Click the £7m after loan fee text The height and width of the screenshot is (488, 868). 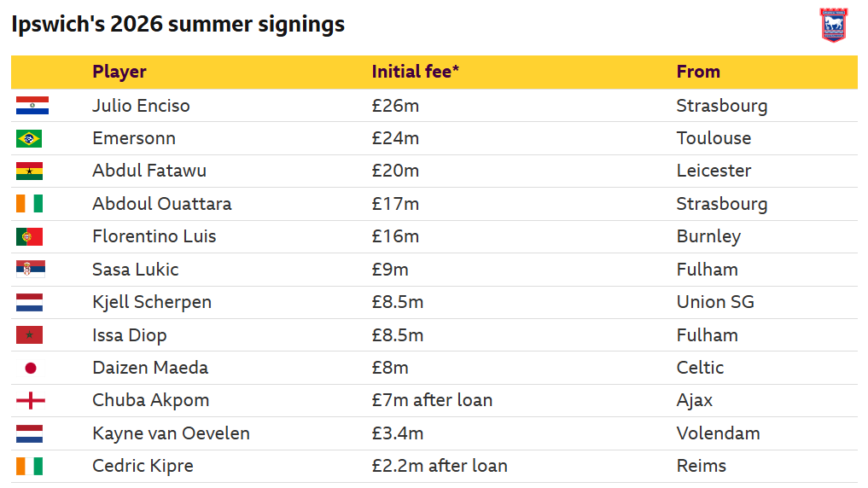point(432,400)
